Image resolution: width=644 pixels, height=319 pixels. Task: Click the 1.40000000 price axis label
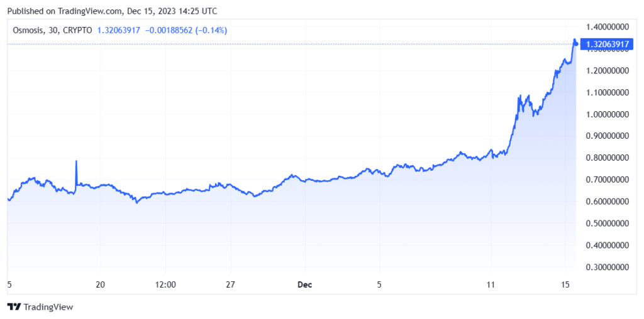pyautogui.click(x=608, y=27)
